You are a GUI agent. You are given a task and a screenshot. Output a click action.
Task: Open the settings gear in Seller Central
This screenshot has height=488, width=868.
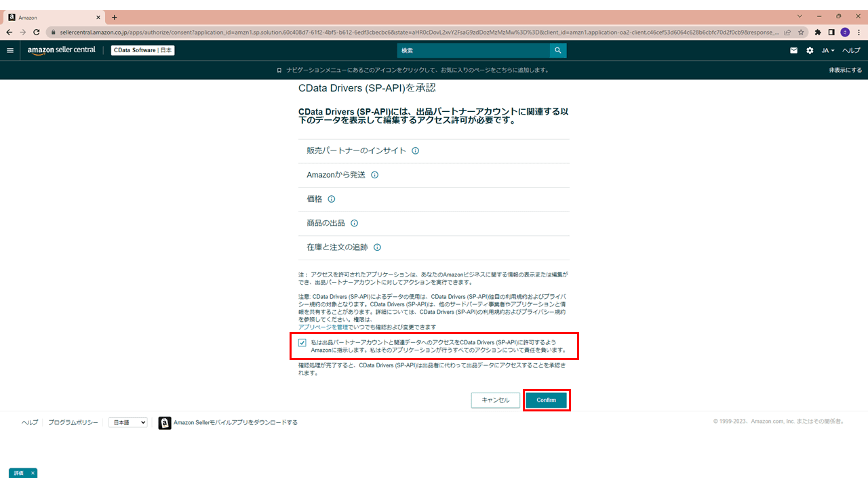(810, 50)
